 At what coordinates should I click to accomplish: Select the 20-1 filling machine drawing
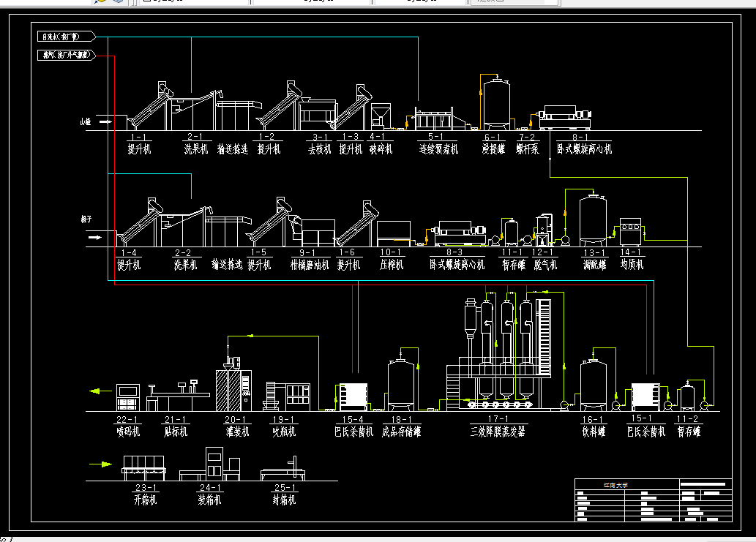click(x=234, y=384)
